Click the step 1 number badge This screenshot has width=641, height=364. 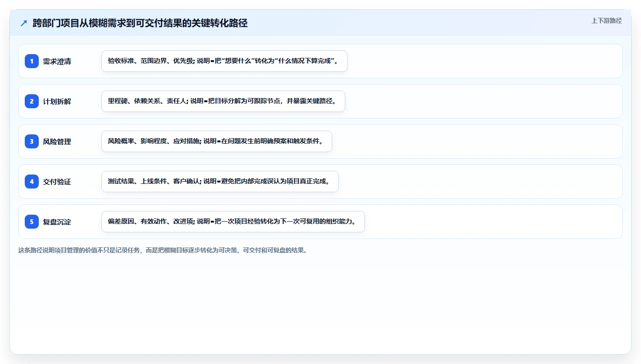coord(32,61)
